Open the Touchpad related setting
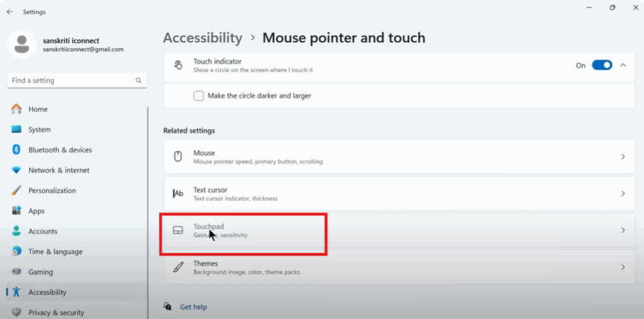644x319 pixels. coord(399,230)
